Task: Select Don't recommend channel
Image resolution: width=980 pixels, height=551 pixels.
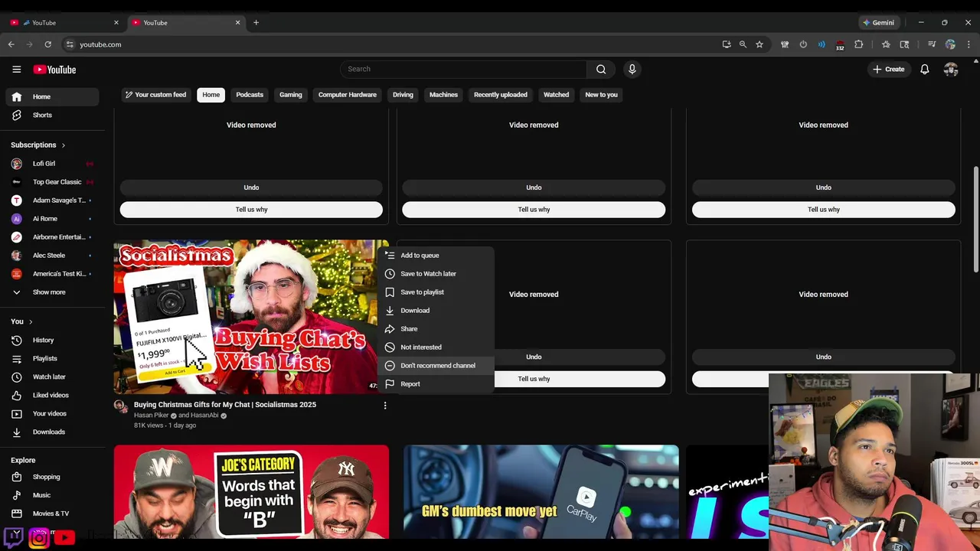Action: 436,366
